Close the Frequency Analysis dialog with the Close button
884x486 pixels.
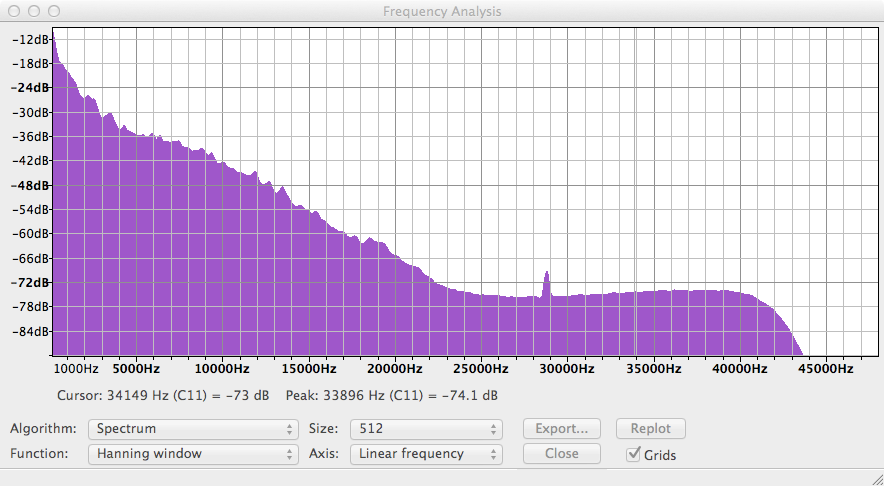point(562,454)
